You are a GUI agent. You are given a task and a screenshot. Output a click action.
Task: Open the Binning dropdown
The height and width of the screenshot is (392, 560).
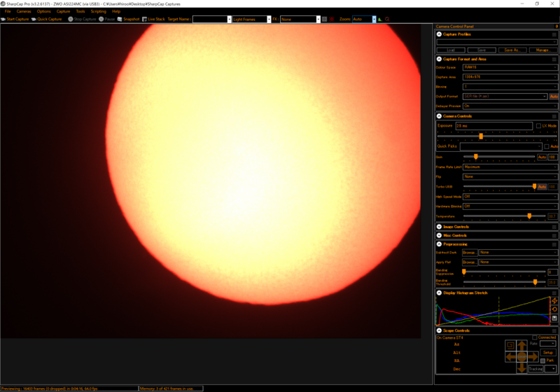[510, 86]
